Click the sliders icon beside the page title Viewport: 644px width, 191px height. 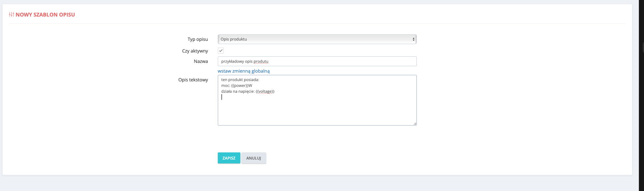(x=11, y=15)
